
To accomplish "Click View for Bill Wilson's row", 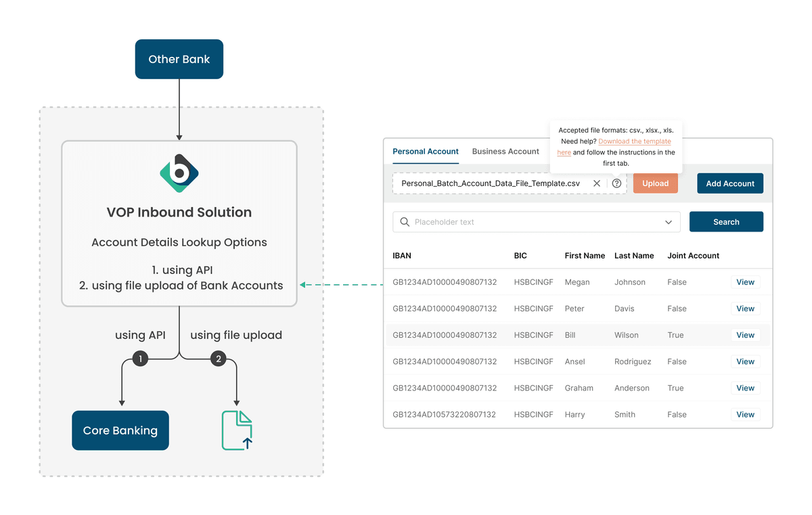I will pos(745,335).
